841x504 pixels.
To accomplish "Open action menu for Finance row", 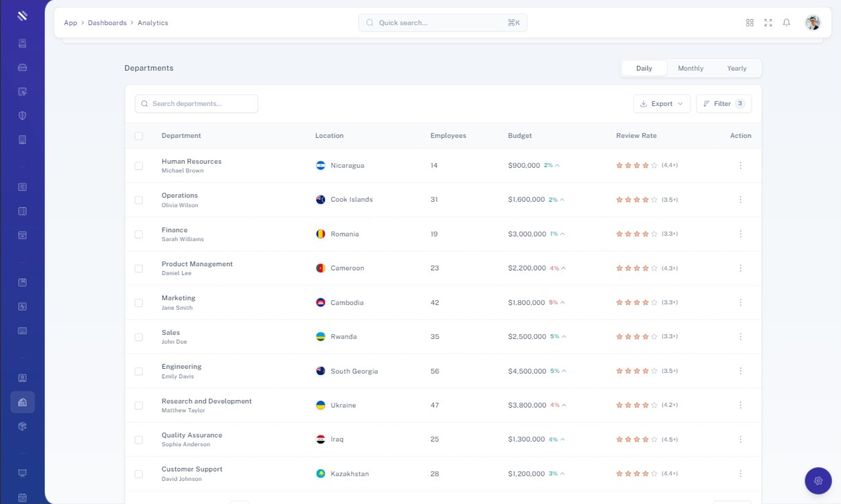I will pos(740,234).
